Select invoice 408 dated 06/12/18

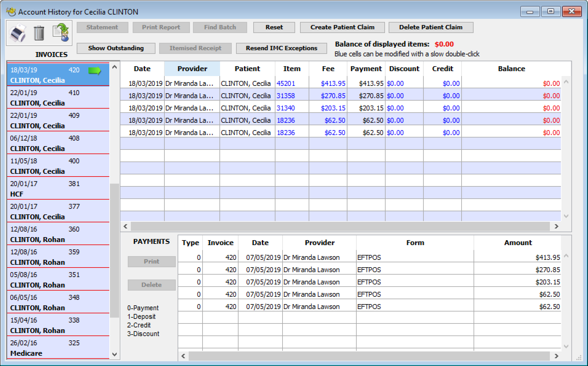pyautogui.click(x=58, y=143)
